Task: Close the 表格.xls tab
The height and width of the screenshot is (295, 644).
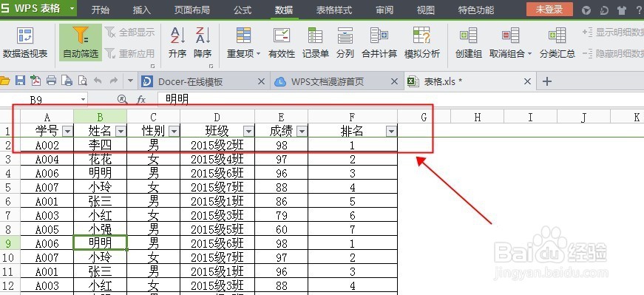Action: [528, 82]
